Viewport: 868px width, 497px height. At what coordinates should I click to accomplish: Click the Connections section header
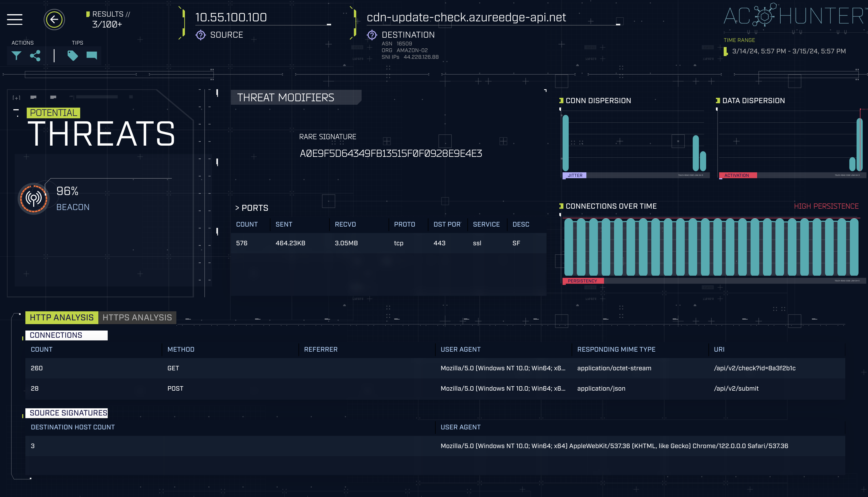[x=67, y=335]
